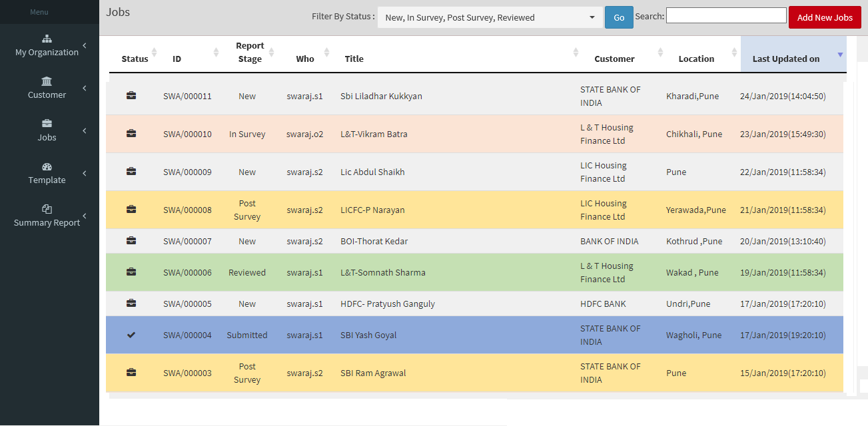This screenshot has height=426, width=868.
Task: Click job ID SWA/000010
Action: click(x=187, y=134)
